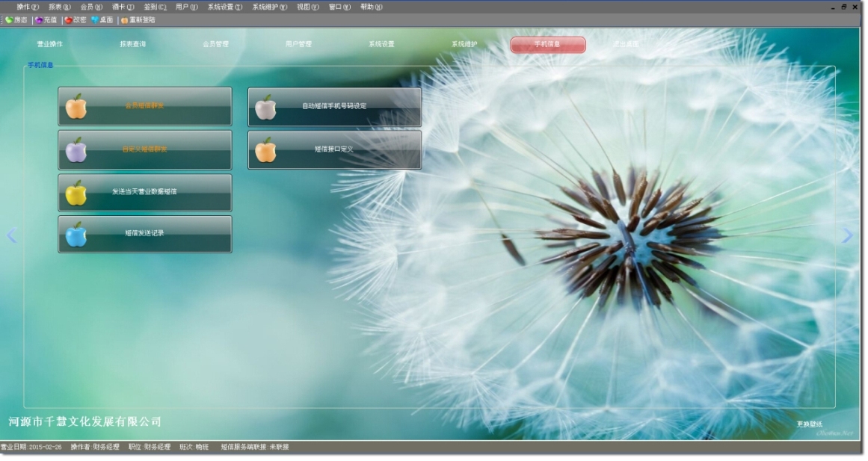Open the 帮助(H) menu
The height and width of the screenshot is (461, 868).
(371, 7)
